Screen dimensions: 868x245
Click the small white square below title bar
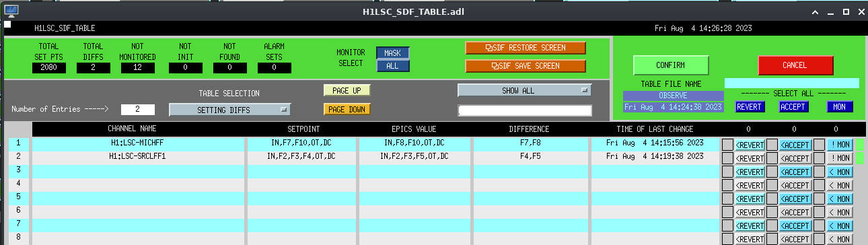7,24
